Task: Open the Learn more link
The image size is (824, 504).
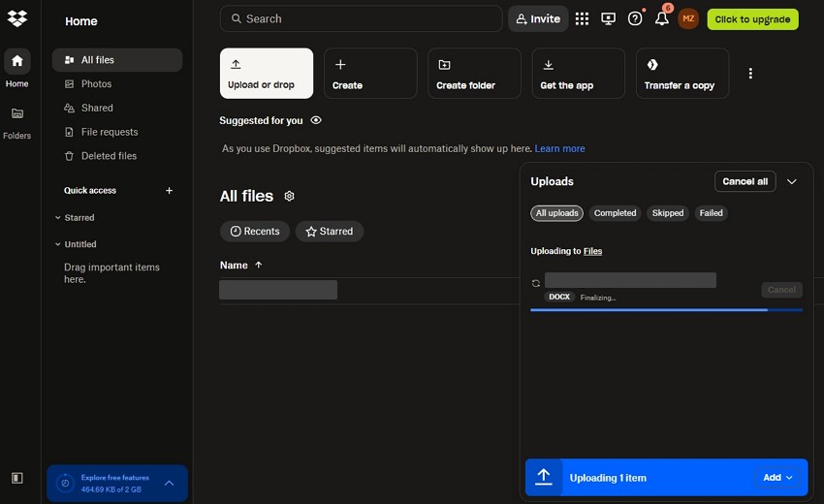Action: [559, 148]
